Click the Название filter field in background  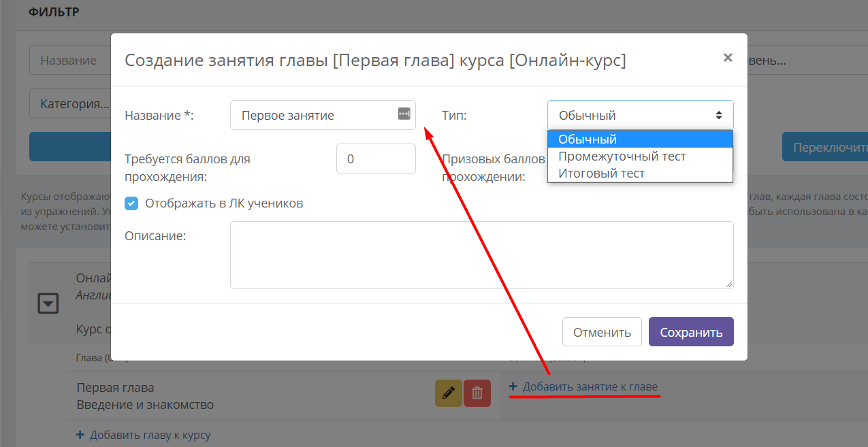point(70,61)
